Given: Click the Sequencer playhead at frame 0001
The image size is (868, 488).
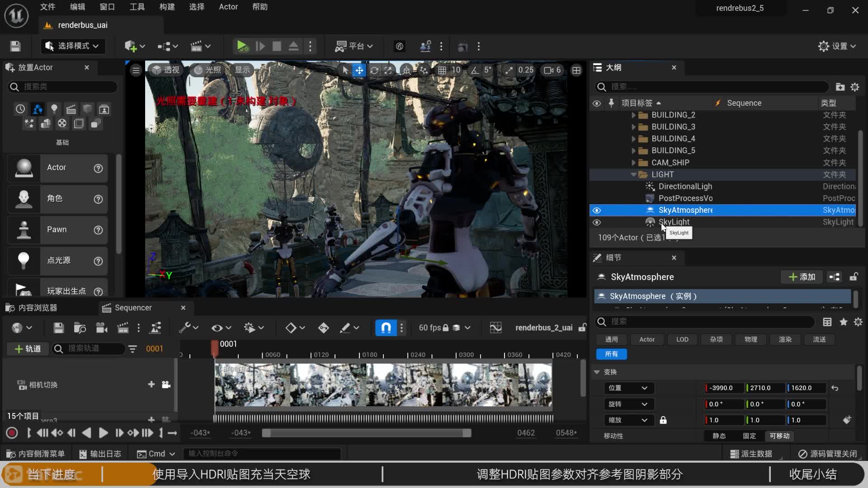Looking at the screenshot, I should (215, 348).
